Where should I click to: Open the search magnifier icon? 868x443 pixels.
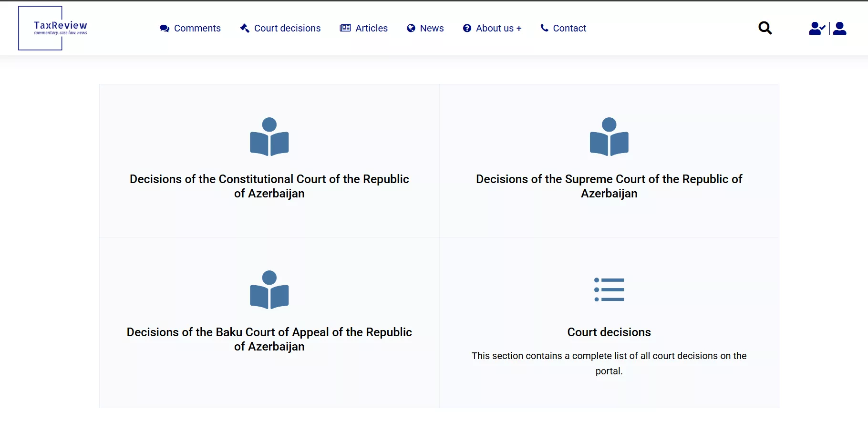(x=765, y=28)
